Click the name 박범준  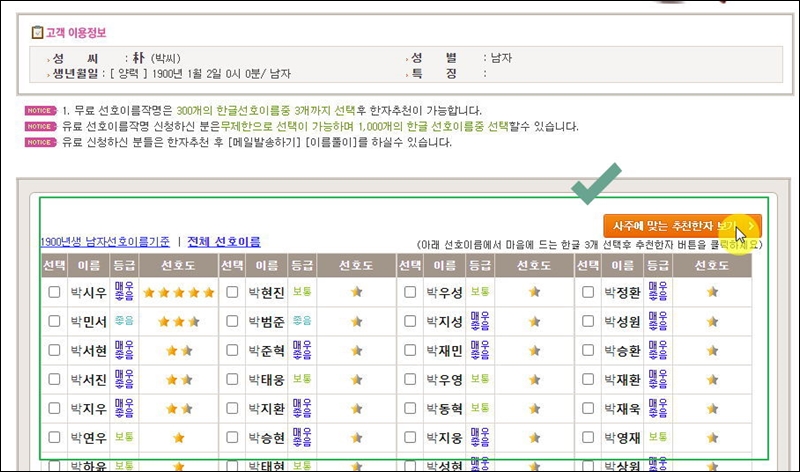(x=266, y=322)
